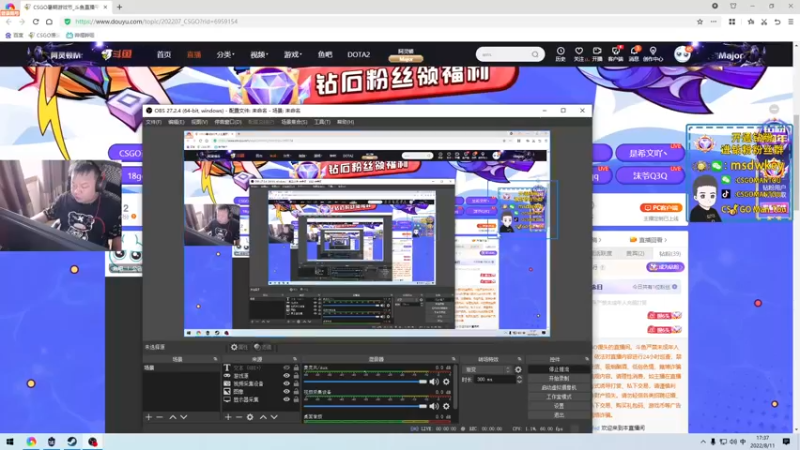Move the scene down in the scenes list

coord(184,417)
